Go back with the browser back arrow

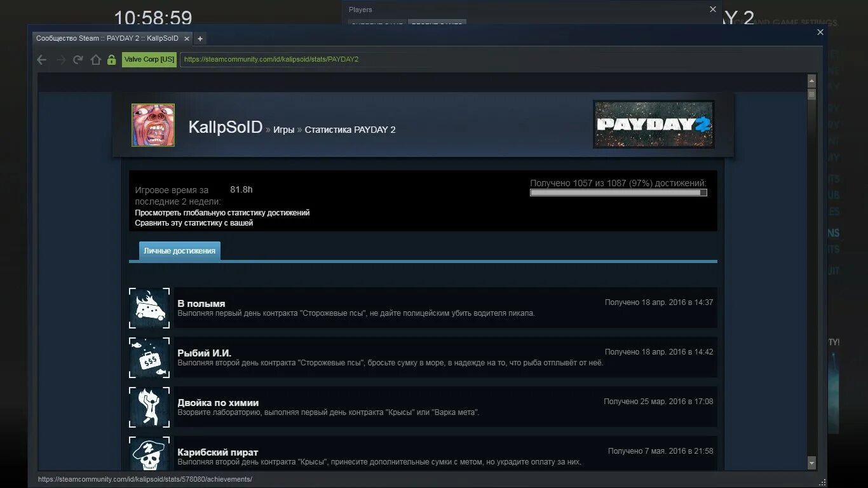pyautogui.click(x=42, y=60)
